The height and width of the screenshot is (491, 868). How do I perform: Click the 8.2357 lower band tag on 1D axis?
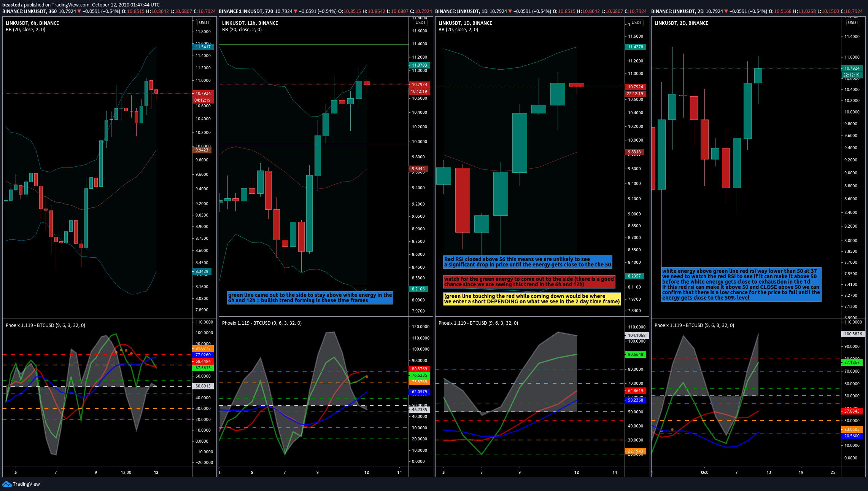coord(634,276)
